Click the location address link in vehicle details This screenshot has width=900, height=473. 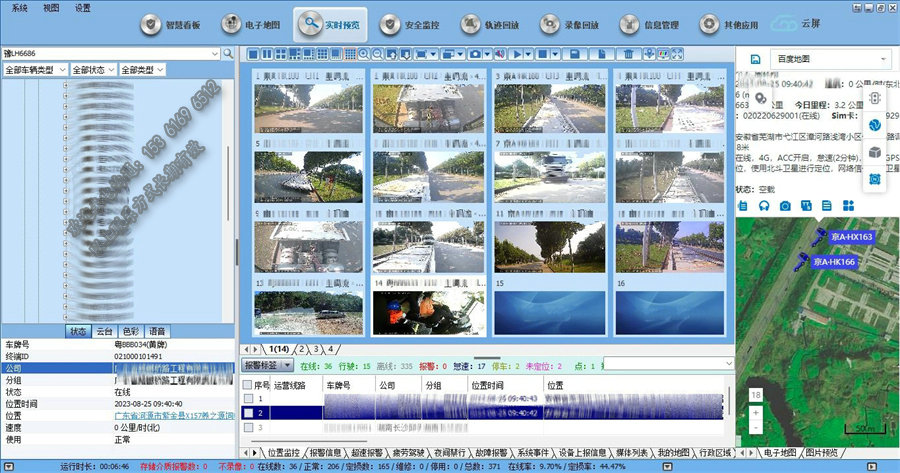click(x=173, y=414)
